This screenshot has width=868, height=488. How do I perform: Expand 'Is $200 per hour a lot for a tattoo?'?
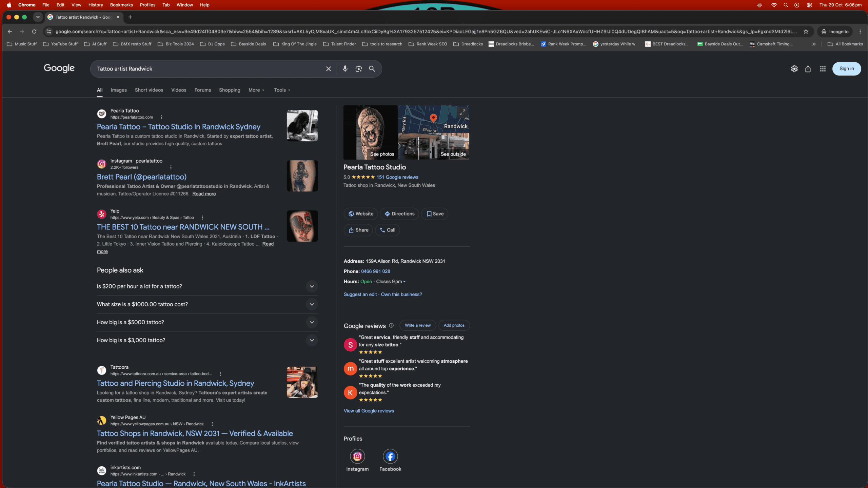(207, 286)
